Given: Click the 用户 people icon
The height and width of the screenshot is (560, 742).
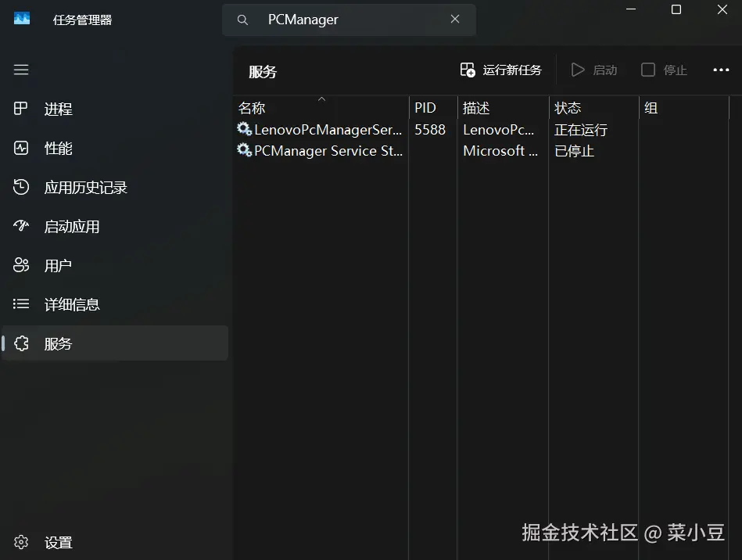Looking at the screenshot, I should [x=21, y=264].
